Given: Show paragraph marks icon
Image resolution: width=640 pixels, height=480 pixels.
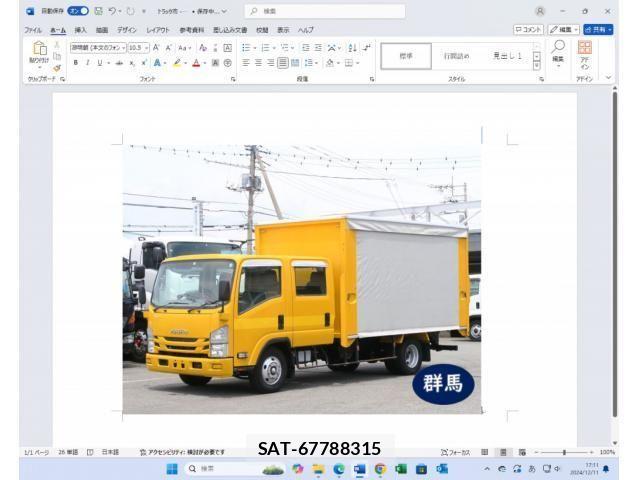Looking at the screenshot, I should (367, 48).
